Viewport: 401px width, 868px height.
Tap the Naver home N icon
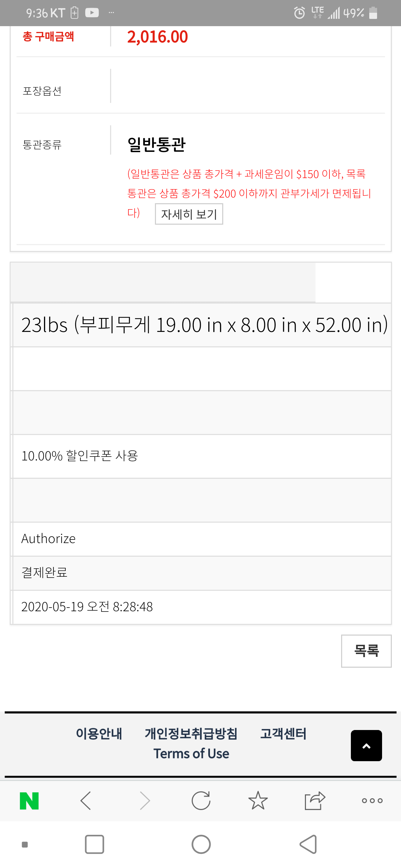pos(29,801)
